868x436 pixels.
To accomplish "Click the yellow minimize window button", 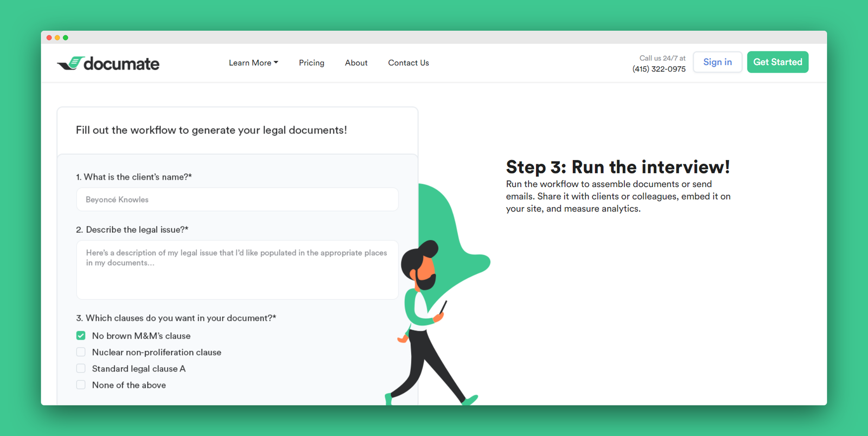I will (x=58, y=37).
